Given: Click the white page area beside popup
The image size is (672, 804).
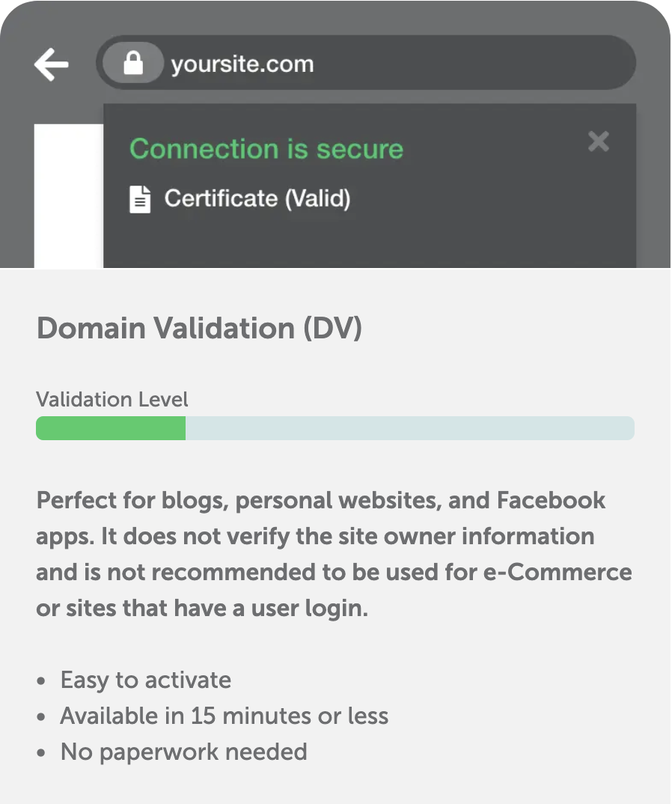Looking at the screenshot, I should 68,196.
